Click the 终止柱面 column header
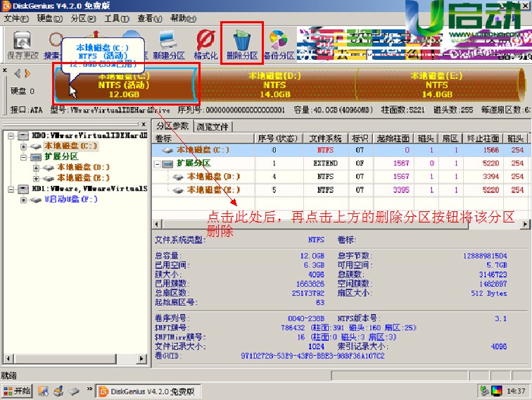Screen dimensions: 532x400 (483, 138)
